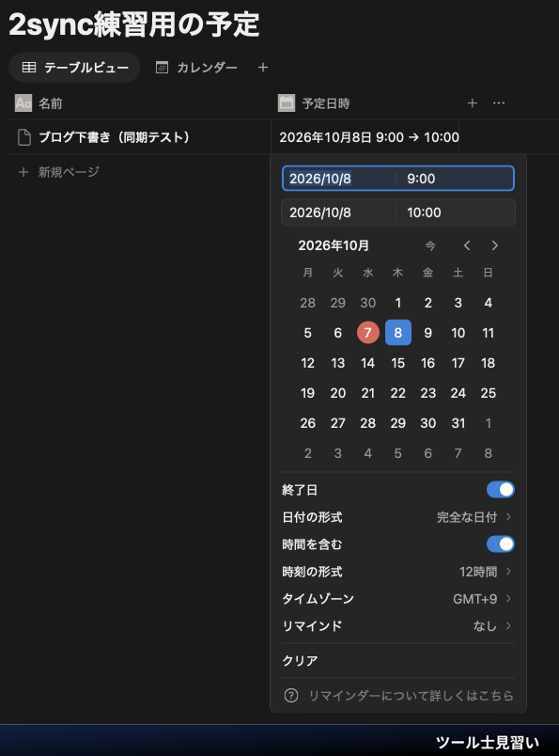Go to the previous month
The height and width of the screenshot is (756, 559).
point(467,246)
